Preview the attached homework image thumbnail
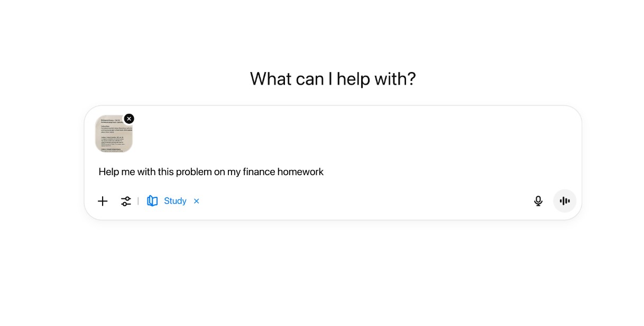The image size is (644, 326). point(113,135)
